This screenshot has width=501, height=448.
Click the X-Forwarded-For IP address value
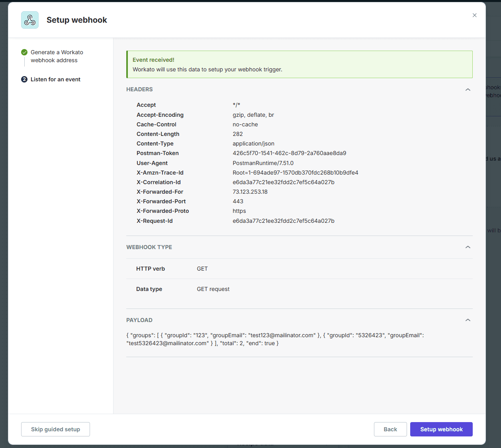[x=250, y=192]
